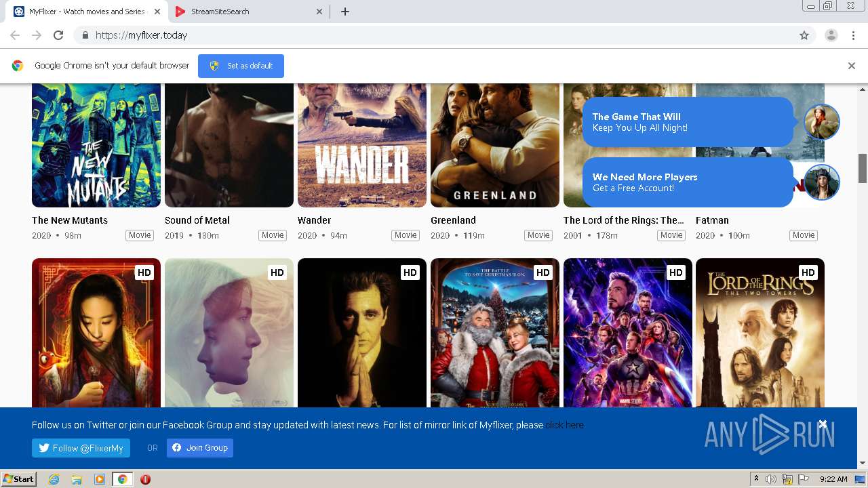868x488 pixels.
Task: Open the Windows Start menu
Action: pyautogui.click(x=18, y=479)
